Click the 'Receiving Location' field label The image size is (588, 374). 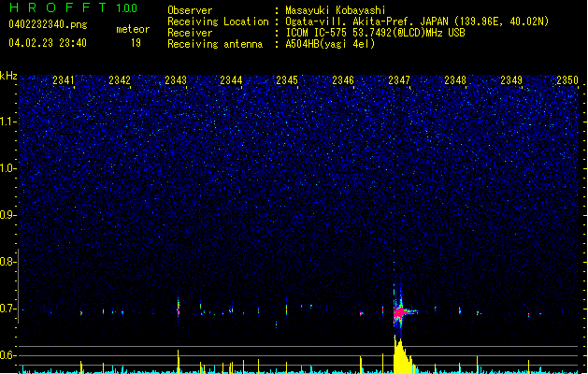(x=218, y=22)
